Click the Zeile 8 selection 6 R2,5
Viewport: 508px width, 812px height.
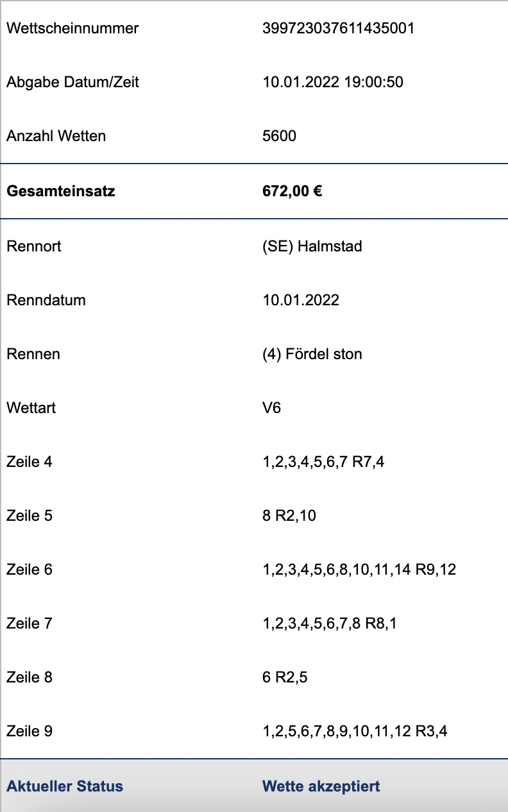pyautogui.click(x=285, y=677)
